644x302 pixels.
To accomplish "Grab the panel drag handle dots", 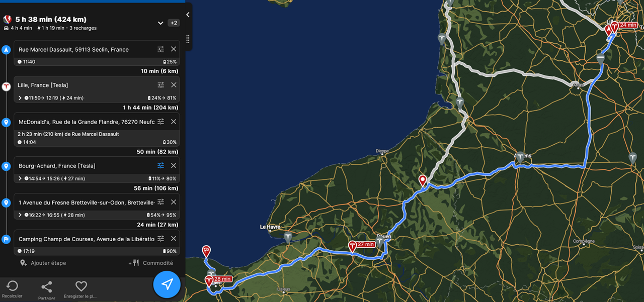I will point(188,39).
